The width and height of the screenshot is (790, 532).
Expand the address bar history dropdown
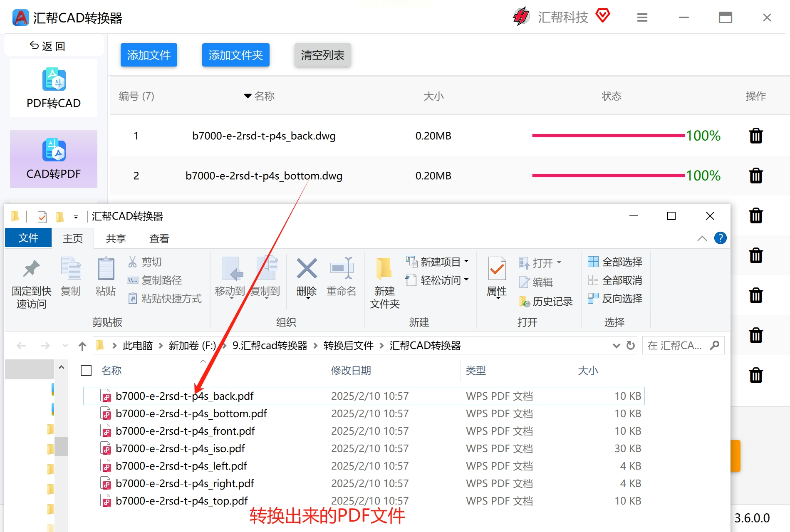pyautogui.click(x=616, y=346)
